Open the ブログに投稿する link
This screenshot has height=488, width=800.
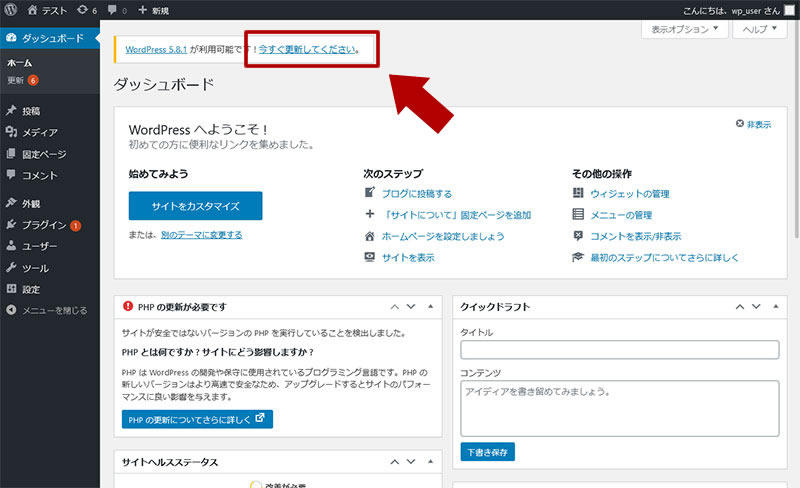pyautogui.click(x=417, y=193)
